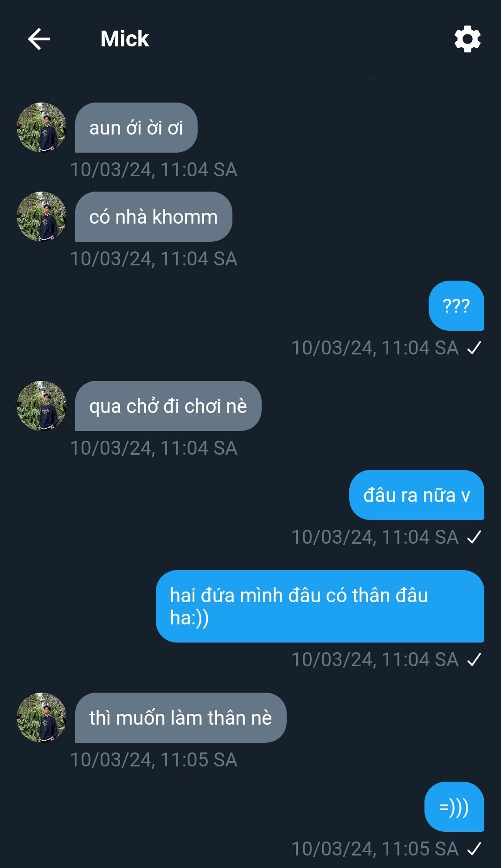Tap the back arrow icon
The image size is (501, 868).
click(x=39, y=39)
